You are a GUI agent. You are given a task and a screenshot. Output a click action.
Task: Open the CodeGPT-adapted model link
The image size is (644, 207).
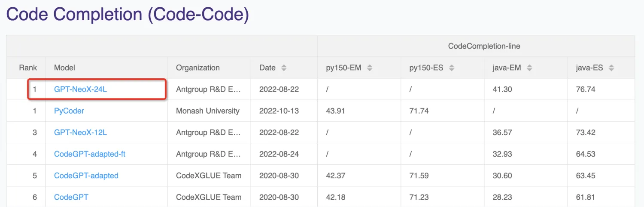tap(86, 176)
